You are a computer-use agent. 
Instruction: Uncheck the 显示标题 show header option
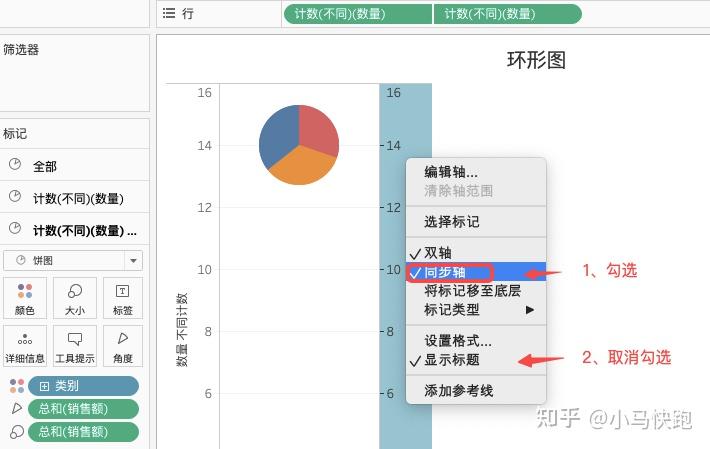(x=476, y=360)
